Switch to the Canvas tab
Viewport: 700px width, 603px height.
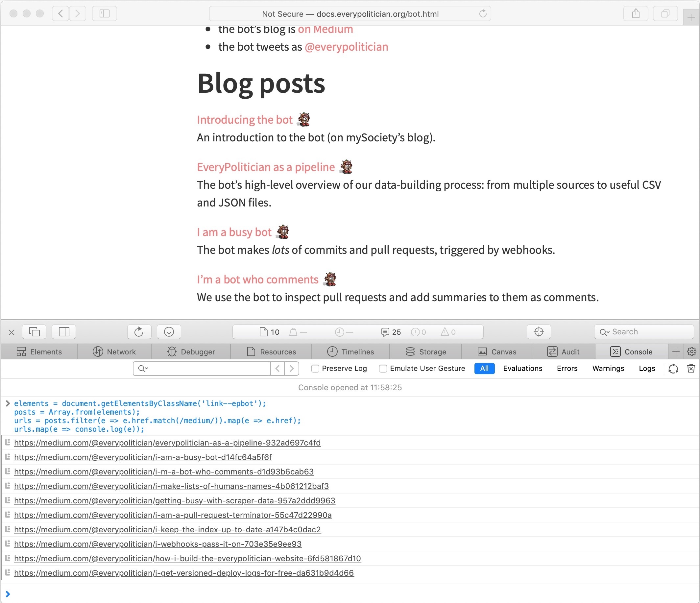pos(496,352)
